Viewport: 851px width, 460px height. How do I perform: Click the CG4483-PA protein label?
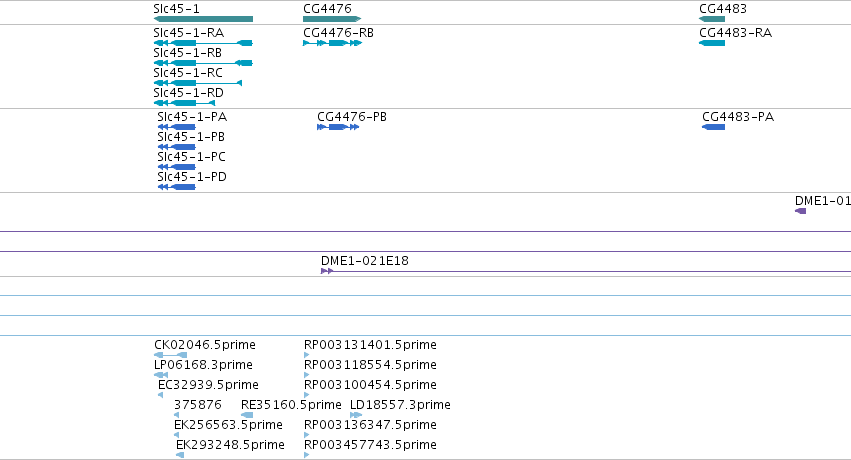tap(738, 117)
